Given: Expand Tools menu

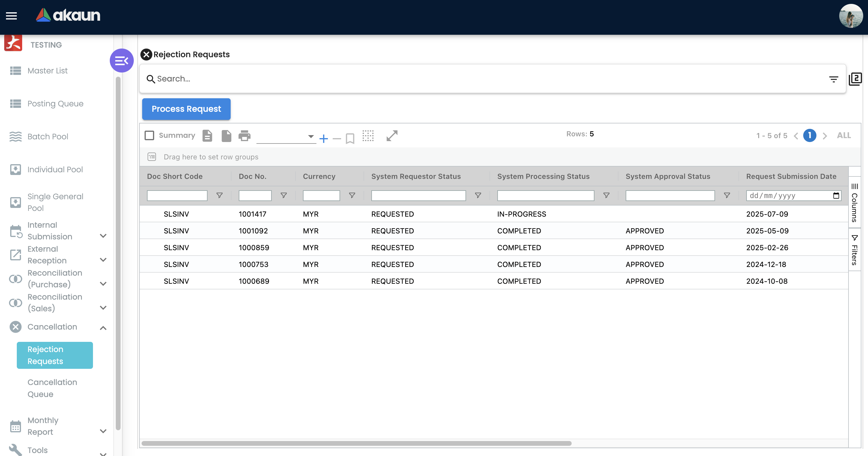Looking at the screenshot, I should [x=103, y=454].
